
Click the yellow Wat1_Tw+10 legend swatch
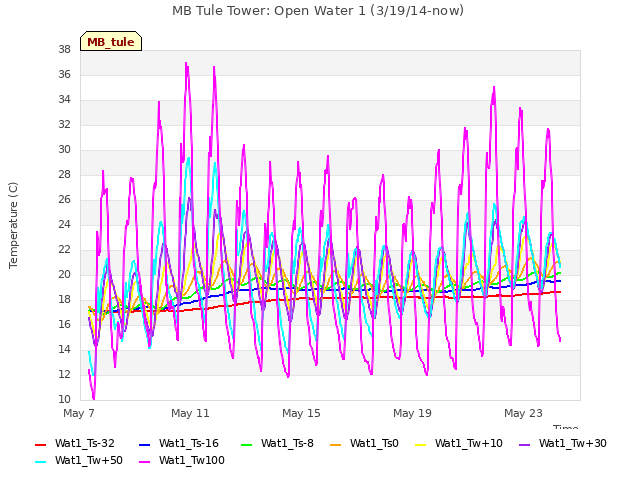420,445
